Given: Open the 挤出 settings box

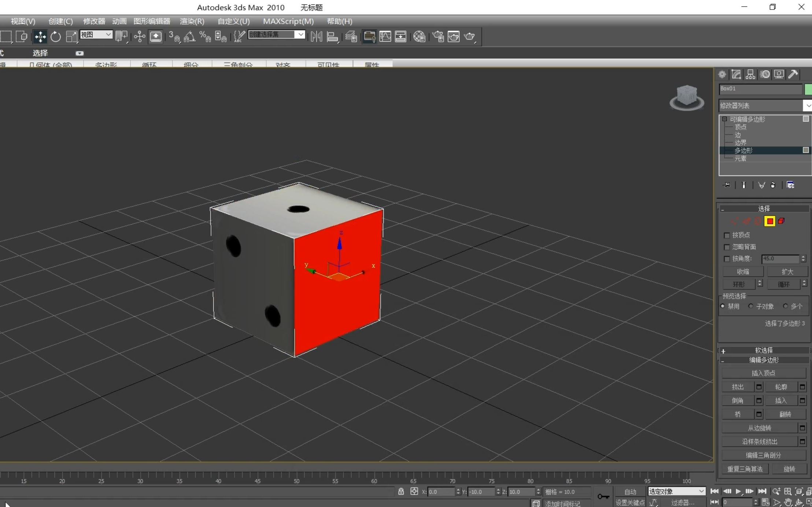Looking at the screenshot, I should tap(759, 387).
